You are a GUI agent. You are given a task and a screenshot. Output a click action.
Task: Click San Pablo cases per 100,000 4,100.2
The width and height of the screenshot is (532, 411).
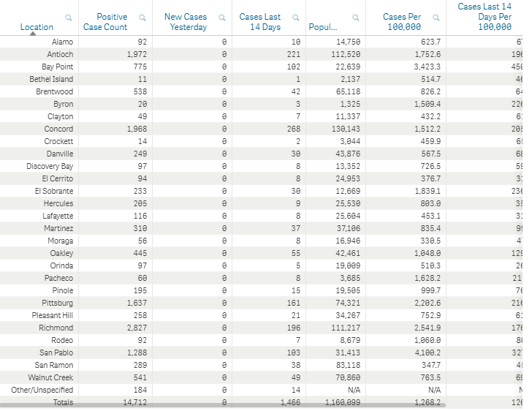pos(427,353)
